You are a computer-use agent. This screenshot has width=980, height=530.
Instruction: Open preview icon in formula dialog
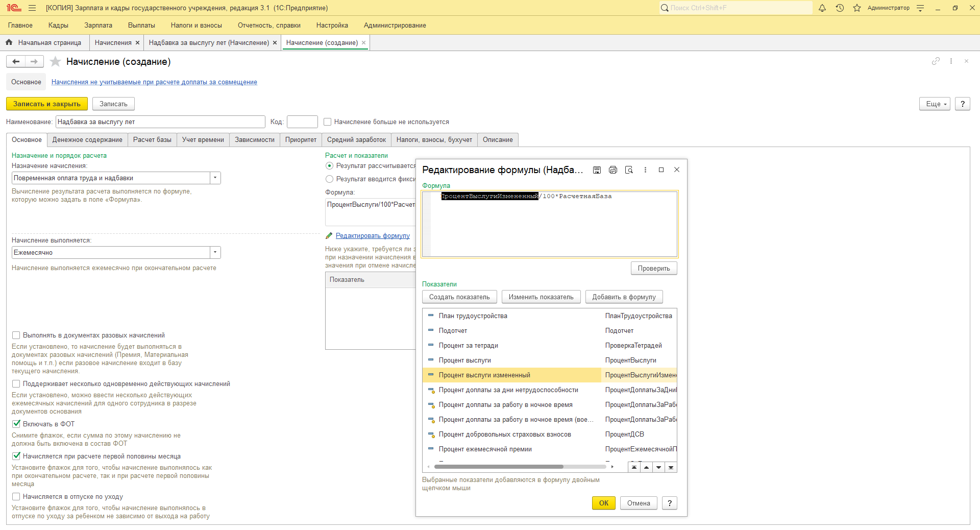coord(629,170)
